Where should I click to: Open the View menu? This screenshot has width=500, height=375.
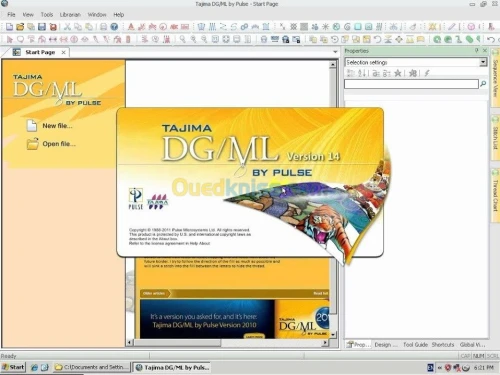(28, 15)
